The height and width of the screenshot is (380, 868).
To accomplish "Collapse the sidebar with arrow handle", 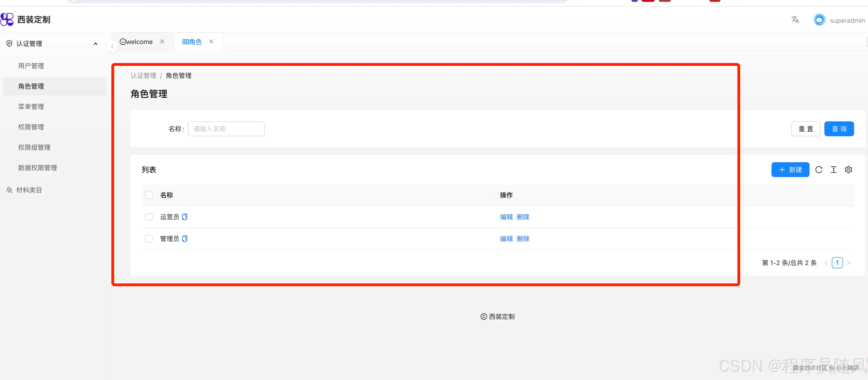I will point(112,46).
